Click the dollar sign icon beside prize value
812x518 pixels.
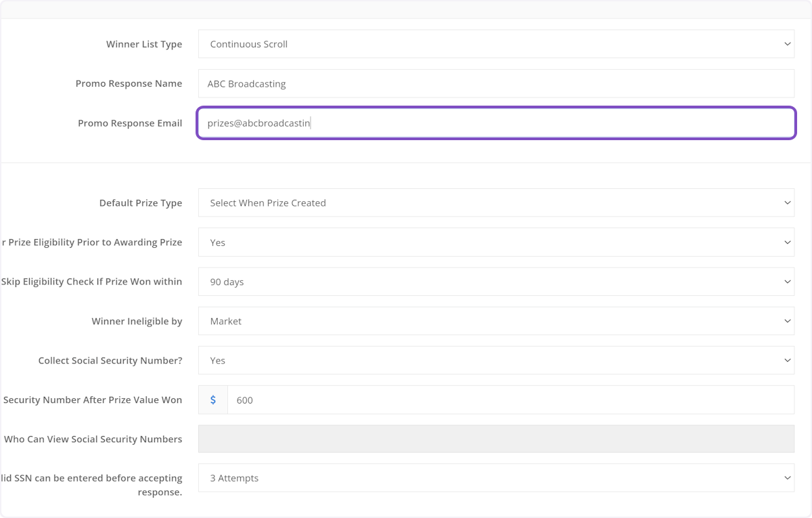click(212, 400)
